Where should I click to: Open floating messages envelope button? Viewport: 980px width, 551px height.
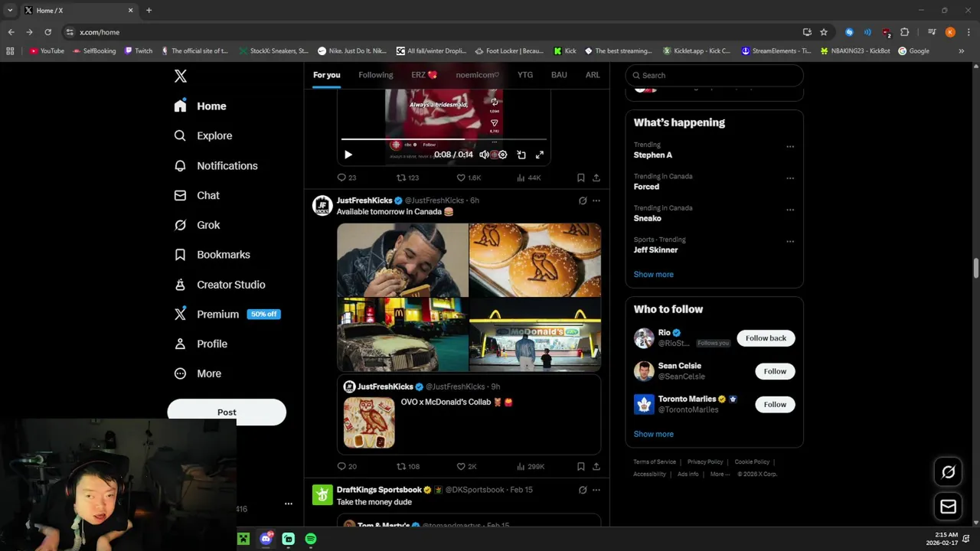coord(948,507)
